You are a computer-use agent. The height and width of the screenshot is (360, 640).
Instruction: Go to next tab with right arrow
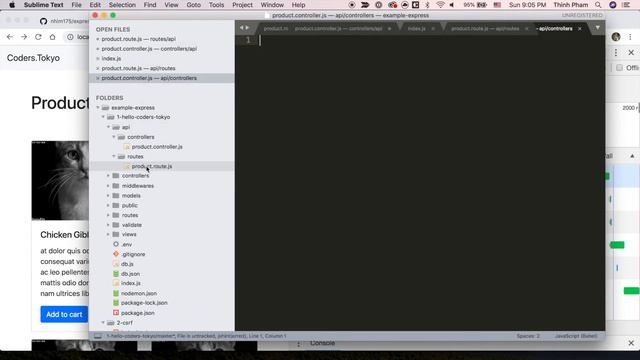tap(247, 28)
